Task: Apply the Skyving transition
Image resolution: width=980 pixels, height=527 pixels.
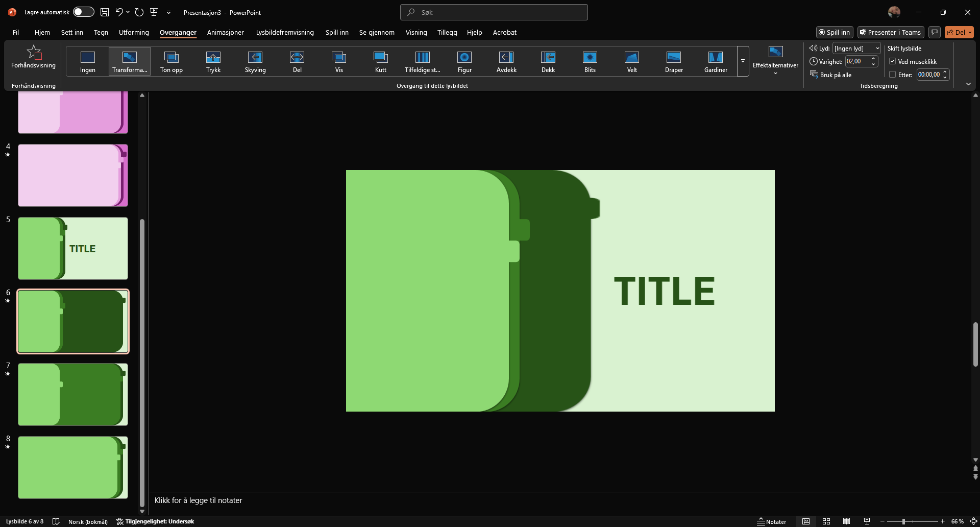Action: [255, 61]
